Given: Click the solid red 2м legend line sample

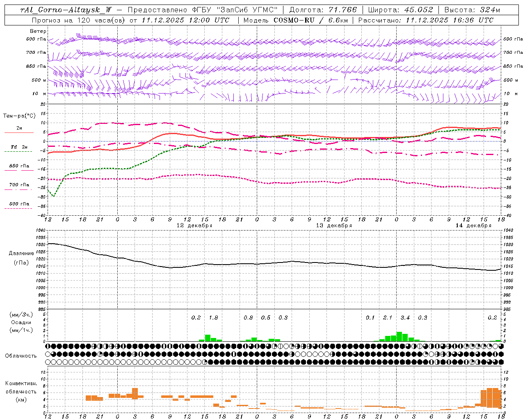Looking at the screenshot, I should click(x=19, y=133).
